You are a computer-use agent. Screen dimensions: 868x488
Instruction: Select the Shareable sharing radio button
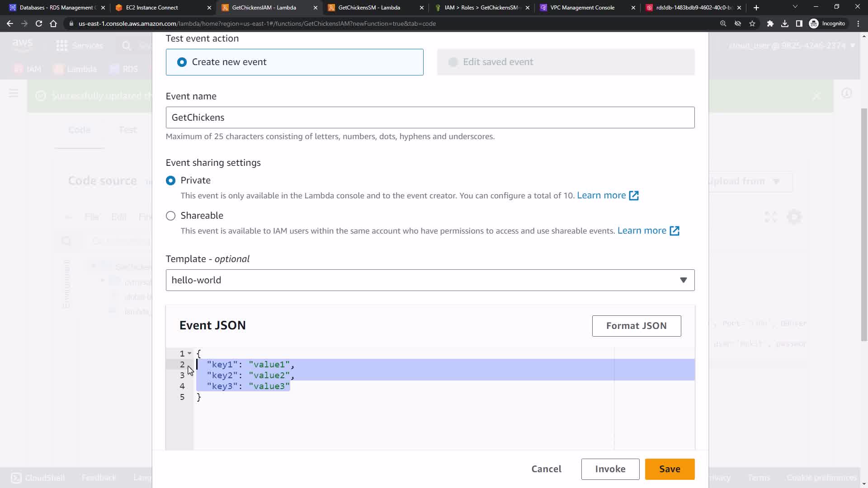point(170,216)
